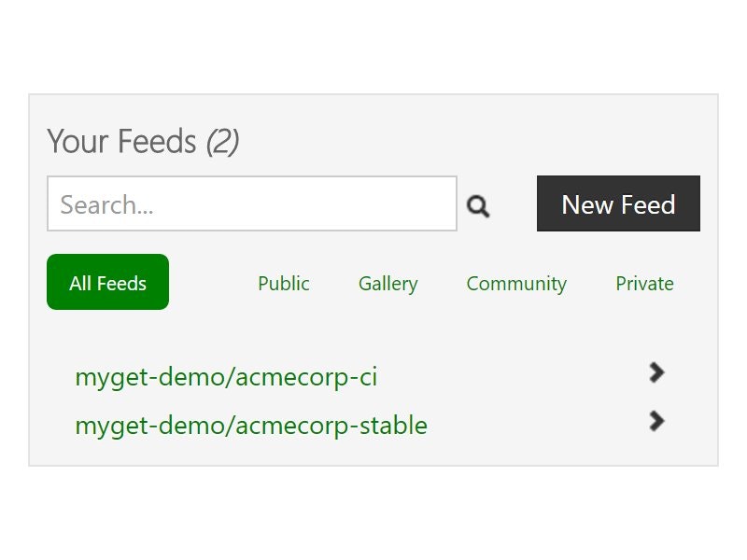This screenshot has height=560, width=747.
Task: View Private feeds only
Action: [644, 283]
